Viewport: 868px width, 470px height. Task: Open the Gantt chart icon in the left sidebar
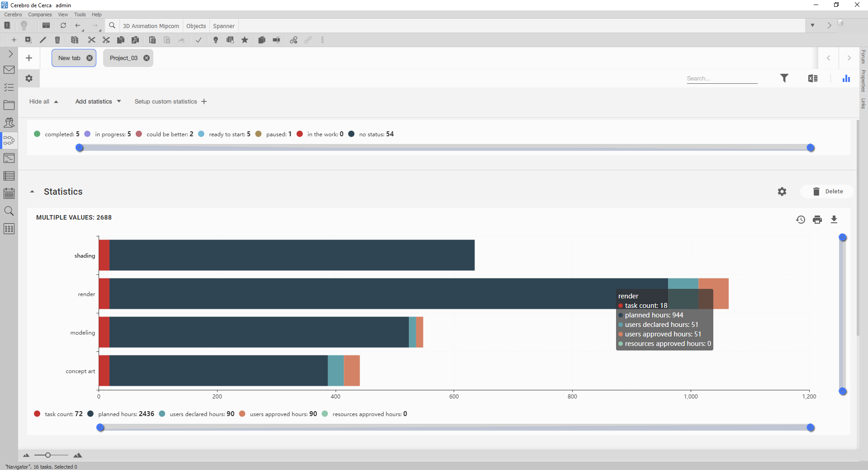9,158
